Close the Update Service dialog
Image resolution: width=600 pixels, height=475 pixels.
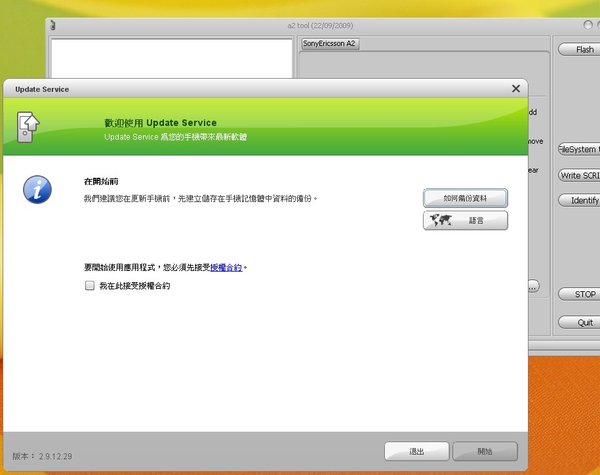pyautogui.click(x=516, y=89)
